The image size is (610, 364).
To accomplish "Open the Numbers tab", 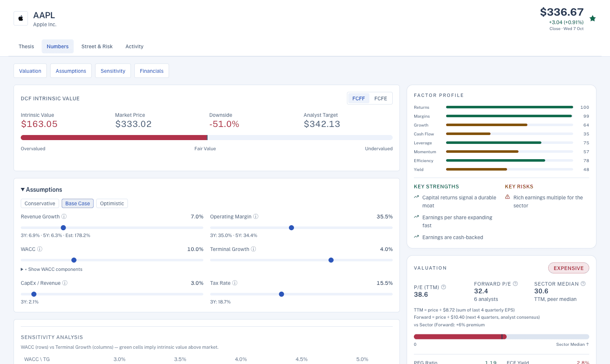I will coord(58,47).
